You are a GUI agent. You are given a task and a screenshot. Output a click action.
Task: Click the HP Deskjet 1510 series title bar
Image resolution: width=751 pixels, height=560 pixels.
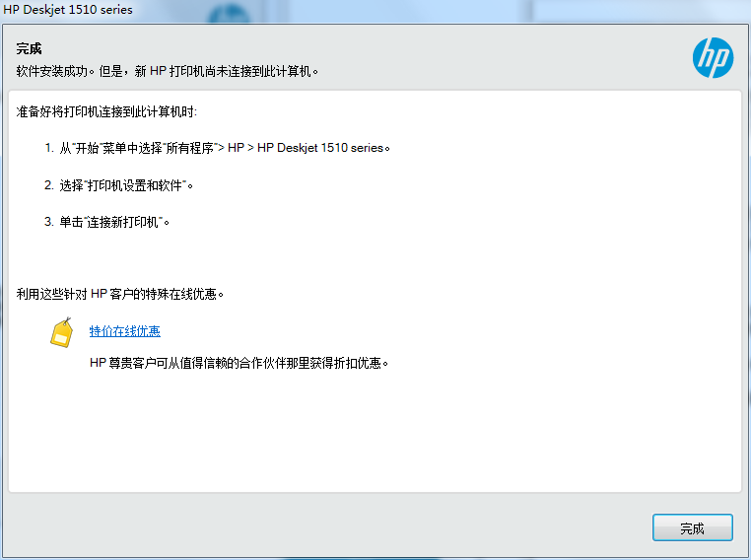coord(69,10)
